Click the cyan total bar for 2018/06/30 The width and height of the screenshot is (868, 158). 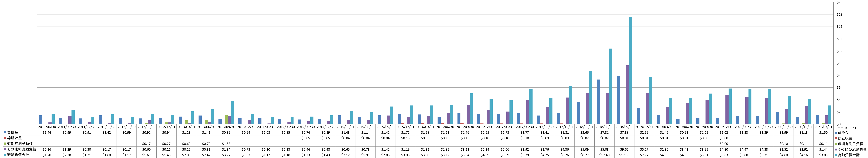[x=611, y=86]
